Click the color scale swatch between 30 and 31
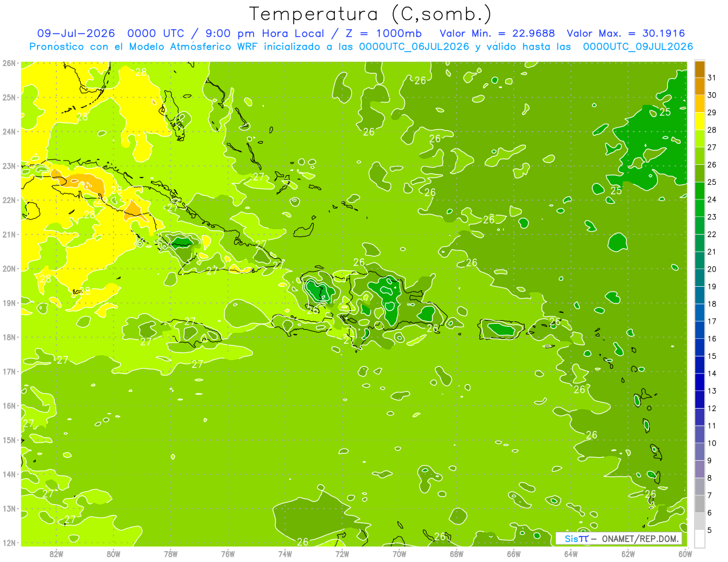This screenshot has height=562, width=728. 699,87
